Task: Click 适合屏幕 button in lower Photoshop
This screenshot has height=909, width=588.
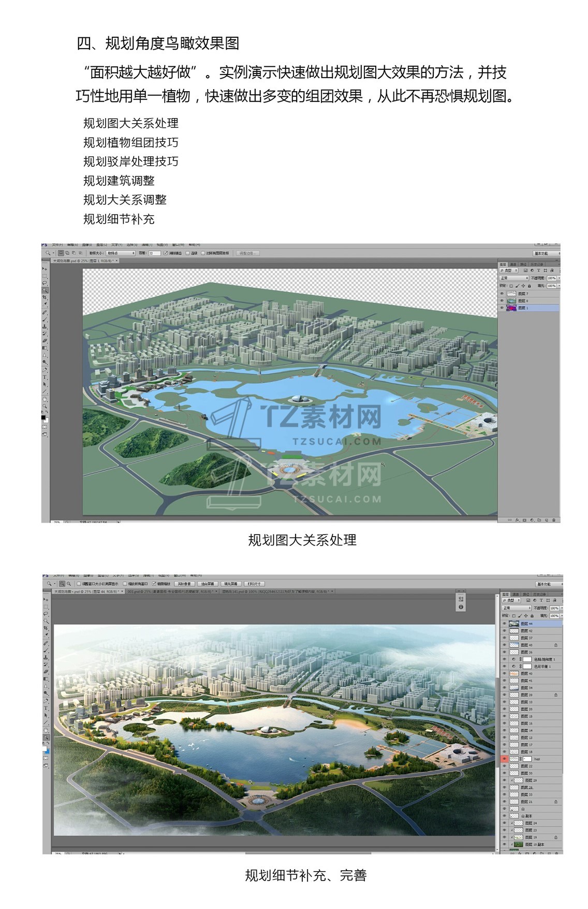Action: click(x=208, y=584)
